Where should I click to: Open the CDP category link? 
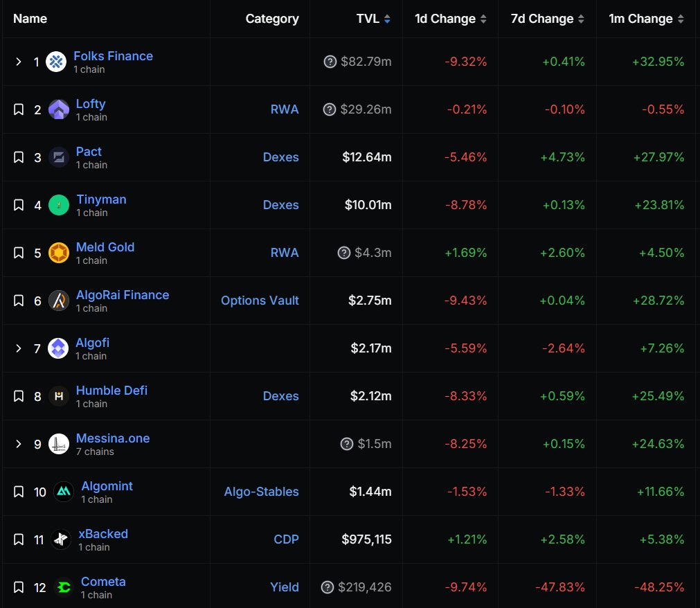(x=286, y=539)
